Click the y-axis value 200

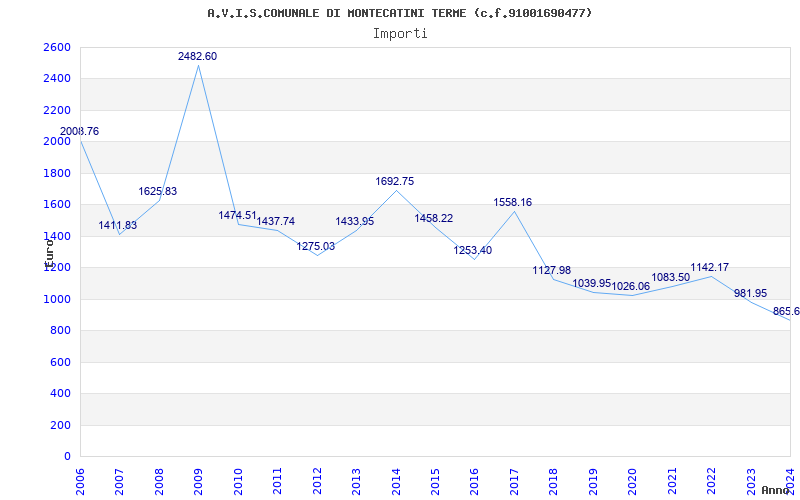60,426
